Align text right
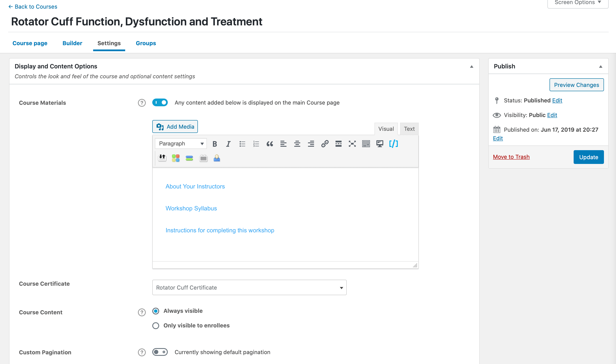616x364 pixels. point(311,144)
